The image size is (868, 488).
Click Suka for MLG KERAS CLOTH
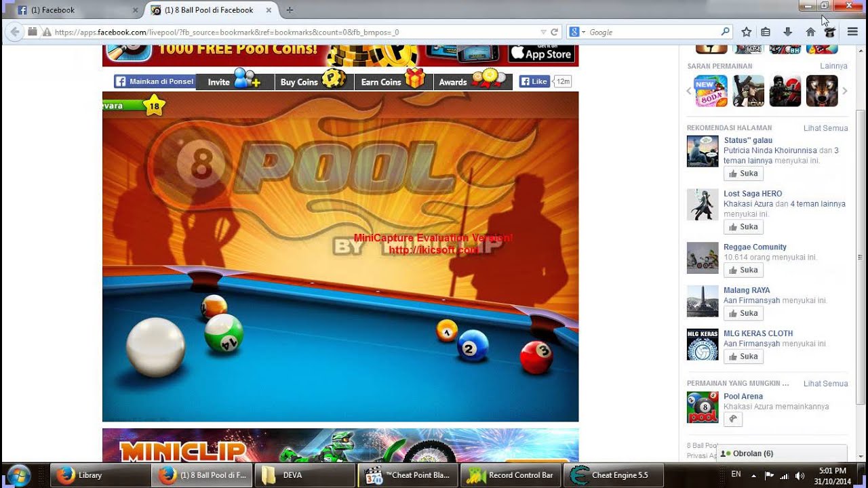pyautogui.click(x=743, y=357)
